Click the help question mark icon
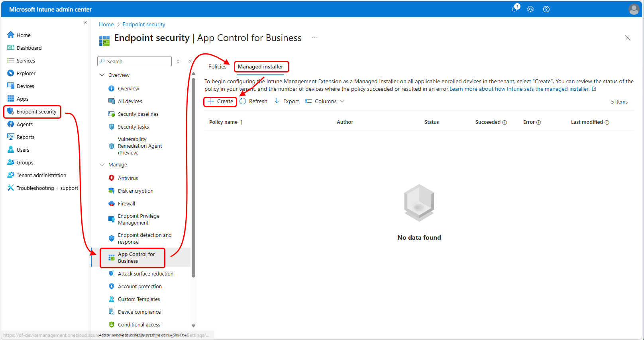 tap(546, 9)
